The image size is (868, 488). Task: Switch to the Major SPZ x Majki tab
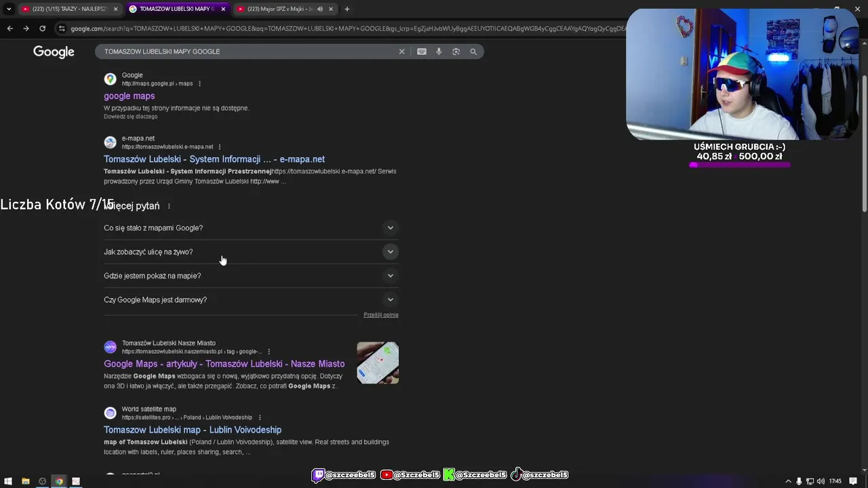pos(278,9)
